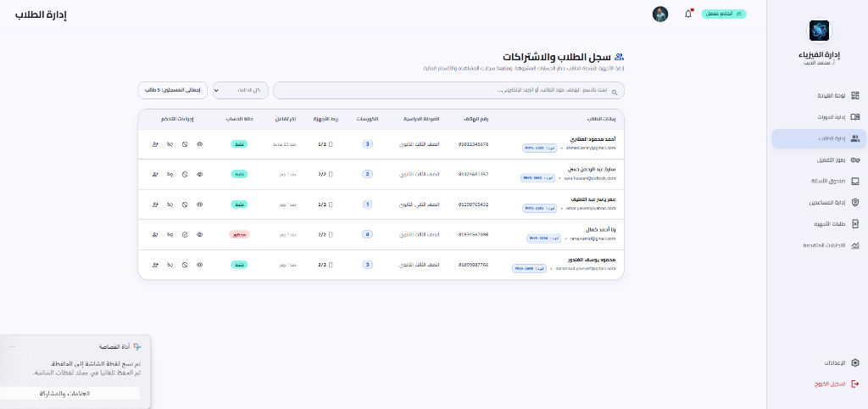Image resolution: width=868 pixels, height=409 pixels.
Task: Click 'العلامات والمشاركة' button in Snipping Tool notification
Action: [x=70, y=394]
